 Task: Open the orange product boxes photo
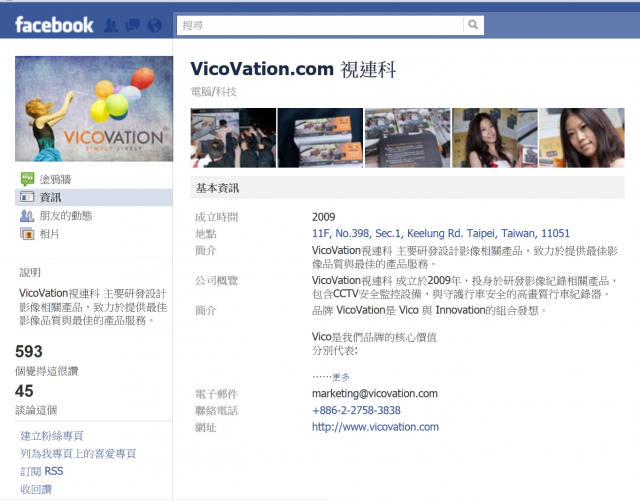coord(320,138)
